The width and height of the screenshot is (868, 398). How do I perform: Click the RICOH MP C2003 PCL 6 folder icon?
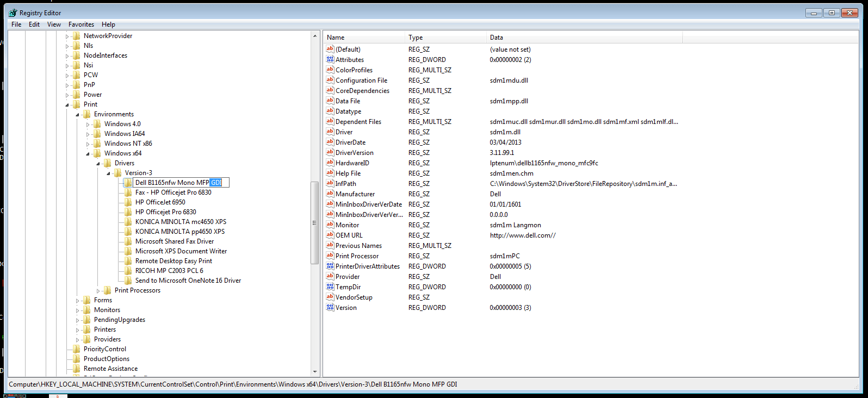128,271
